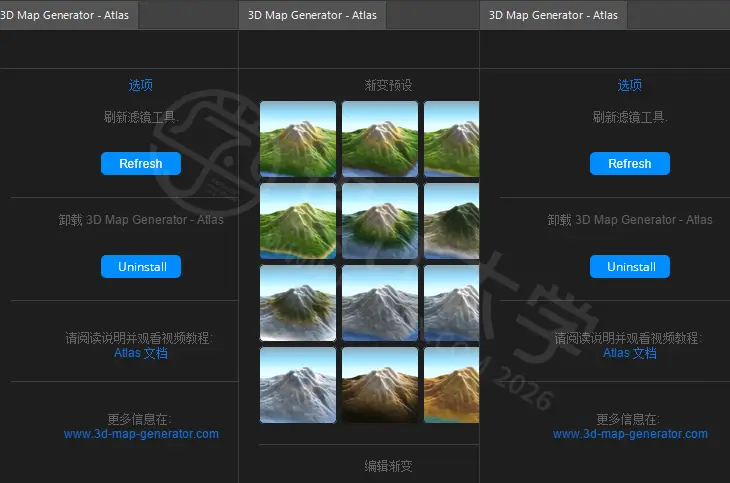
Task: Select right panel's 3D Map Generator - Atlas tab
Action: coord(553,15)
